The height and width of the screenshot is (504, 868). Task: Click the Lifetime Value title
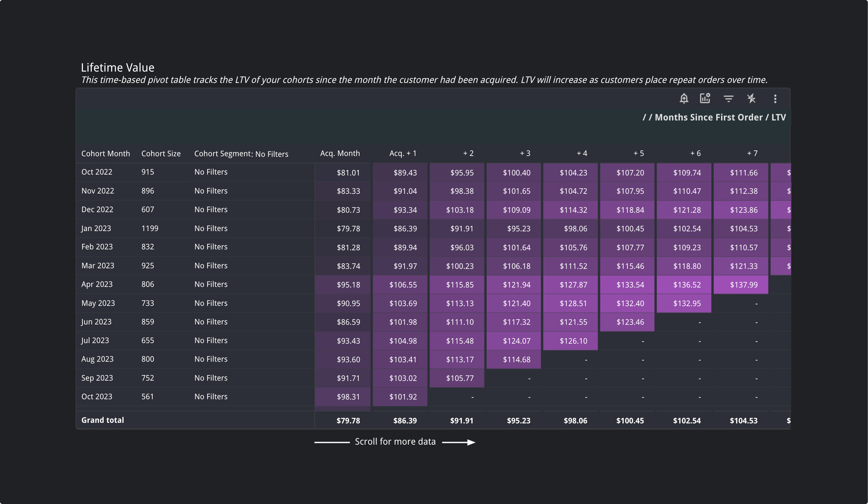coord(117,68)
